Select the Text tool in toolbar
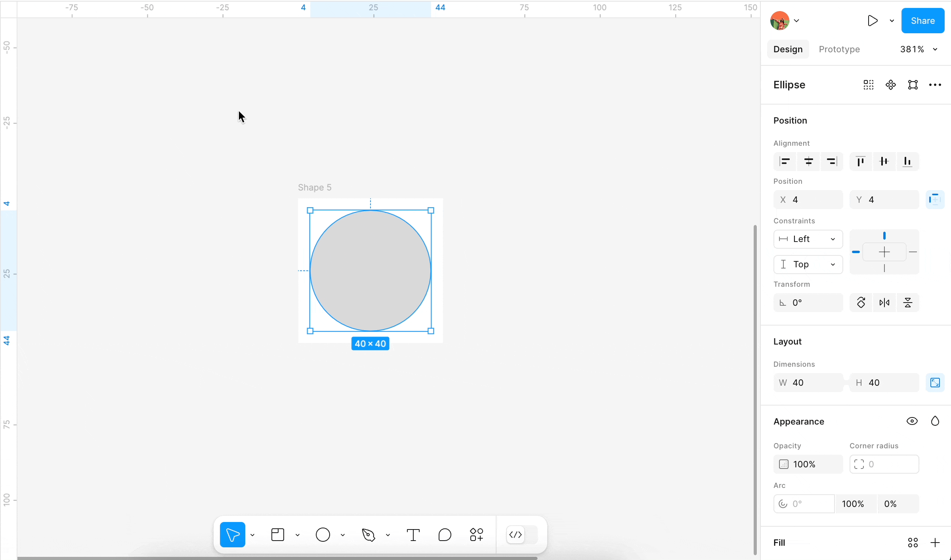Viewport: 951px width, 560px height. click(x=413, y=535)
